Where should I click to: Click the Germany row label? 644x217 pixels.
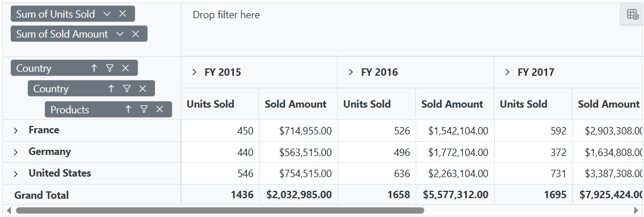coord(50,152)
